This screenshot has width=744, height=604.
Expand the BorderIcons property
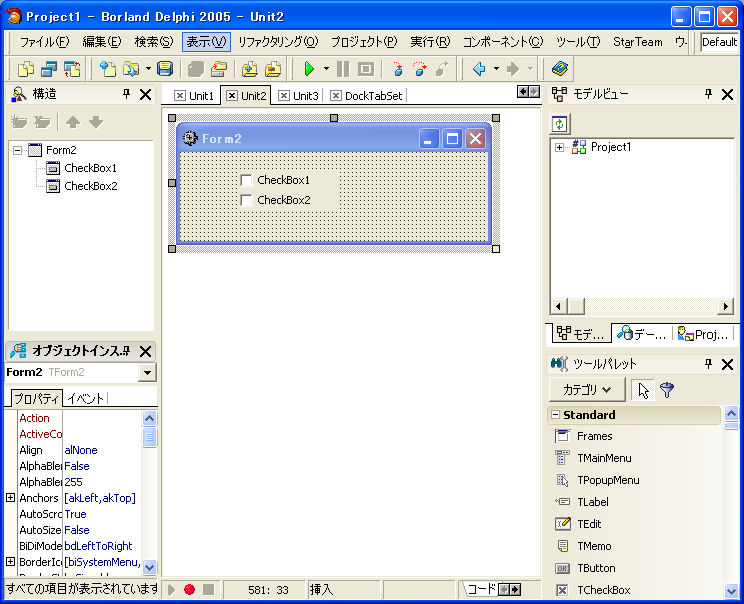coord(10,561)
